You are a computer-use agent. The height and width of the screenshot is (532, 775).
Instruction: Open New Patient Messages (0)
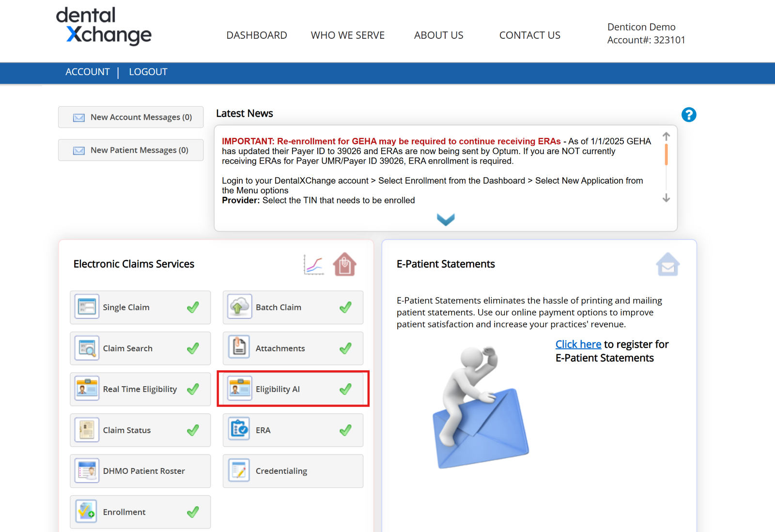click(x=131, y=150)
